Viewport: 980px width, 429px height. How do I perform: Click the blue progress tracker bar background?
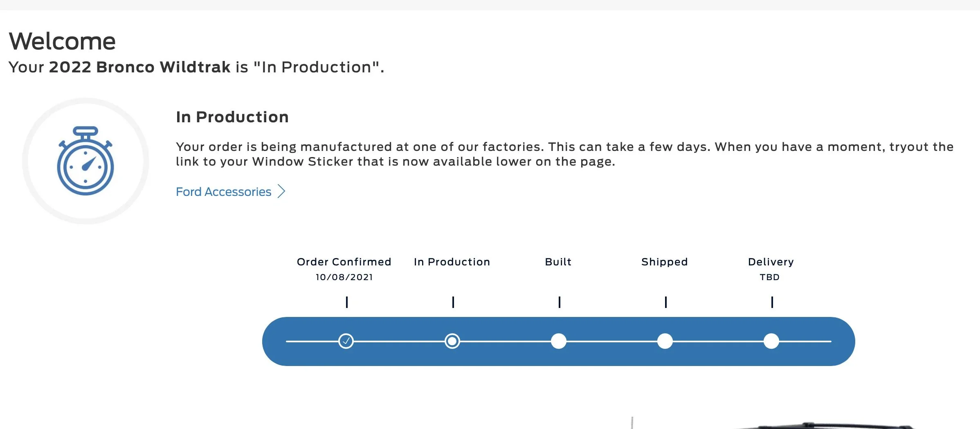(559, 357)
